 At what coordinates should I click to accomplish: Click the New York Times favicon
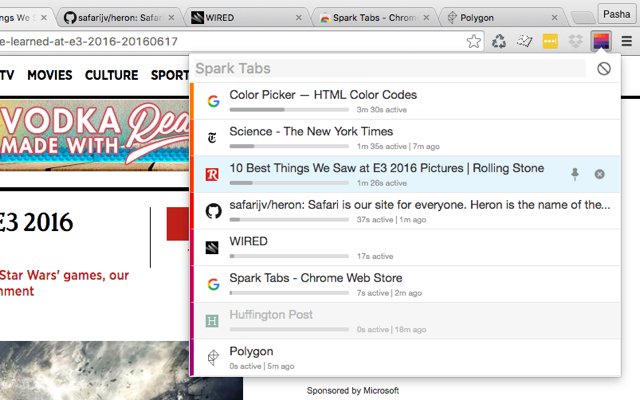212,138
